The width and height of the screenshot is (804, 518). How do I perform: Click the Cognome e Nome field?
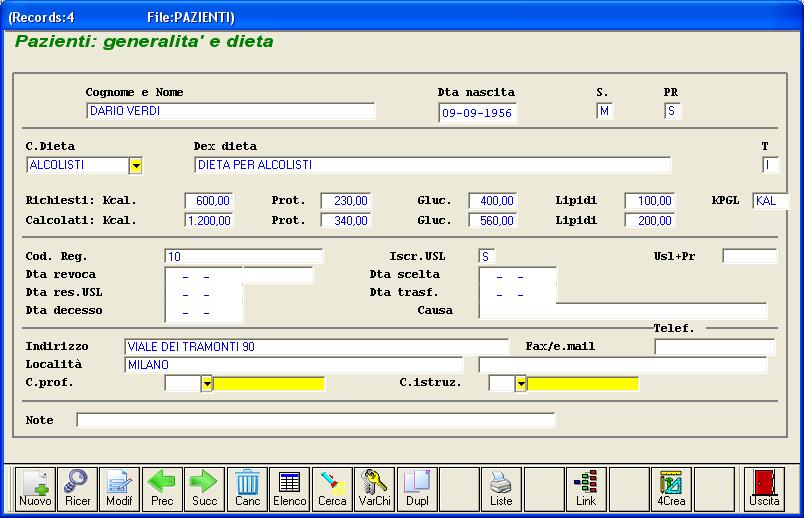point(231,111)
